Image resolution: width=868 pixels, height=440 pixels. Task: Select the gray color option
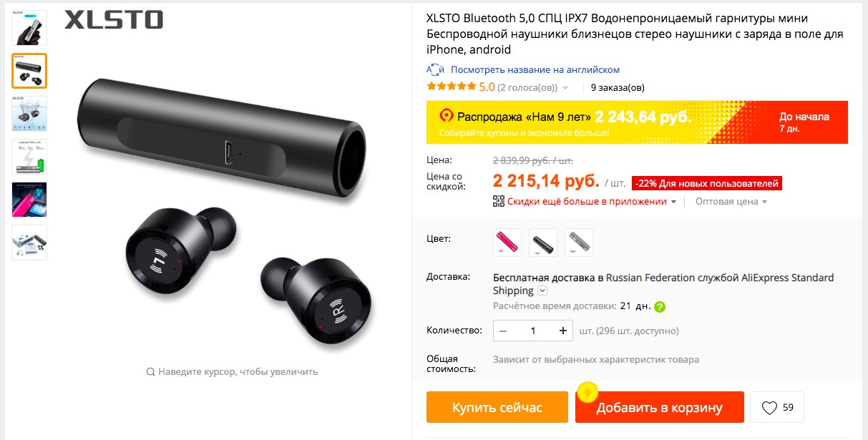pos(579,243)
